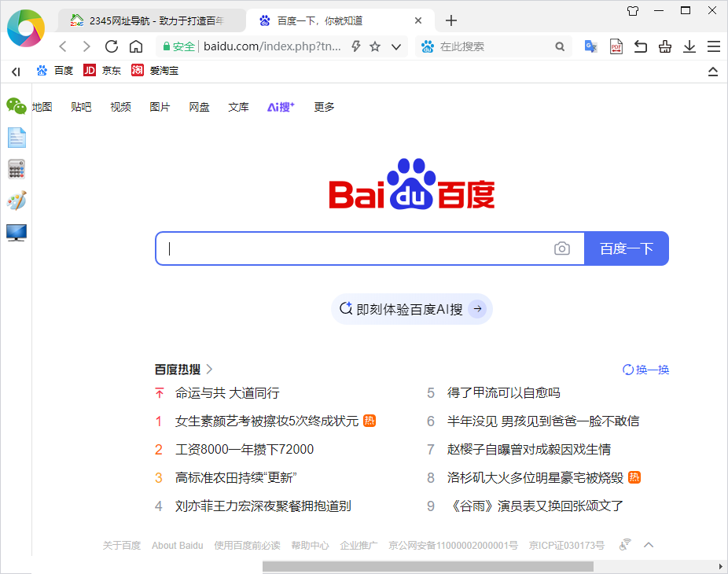Click the horizontal scrollbar right arrow
728x574 pixels.
click(x=720, y=567)
